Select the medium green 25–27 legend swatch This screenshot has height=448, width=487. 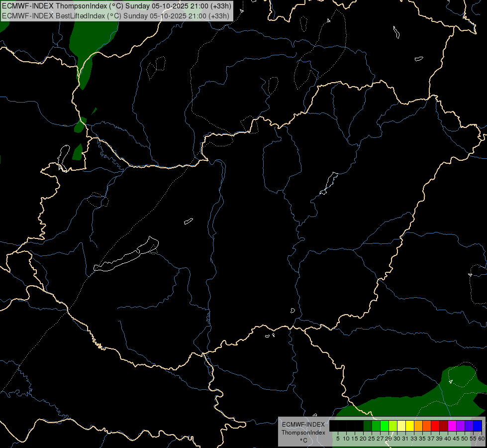point(376,426)
